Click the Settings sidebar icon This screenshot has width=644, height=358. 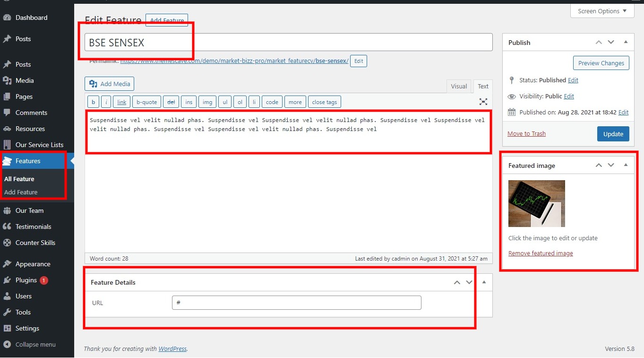pyautogui.click(x=7, y=328)
